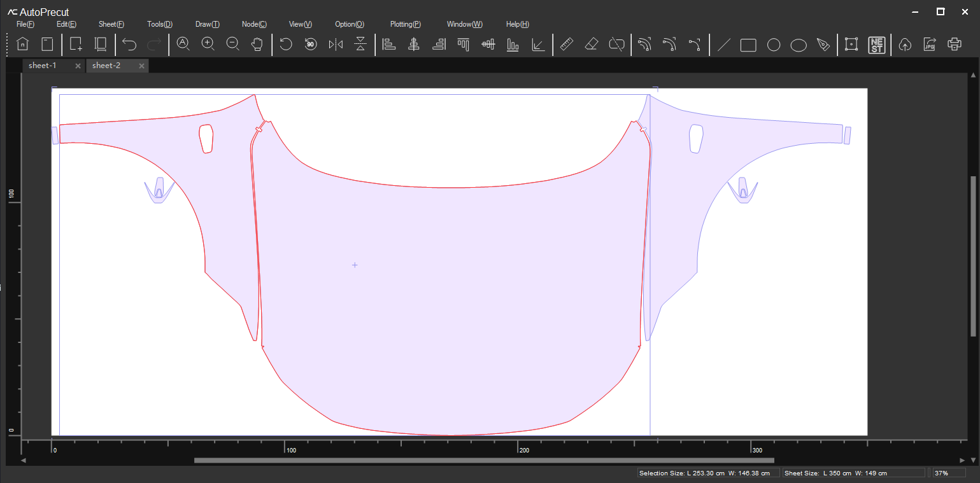Click the align horizontal center icon
Screen dimensions: 980x483
pyautogui.click(x=414, y=44)
